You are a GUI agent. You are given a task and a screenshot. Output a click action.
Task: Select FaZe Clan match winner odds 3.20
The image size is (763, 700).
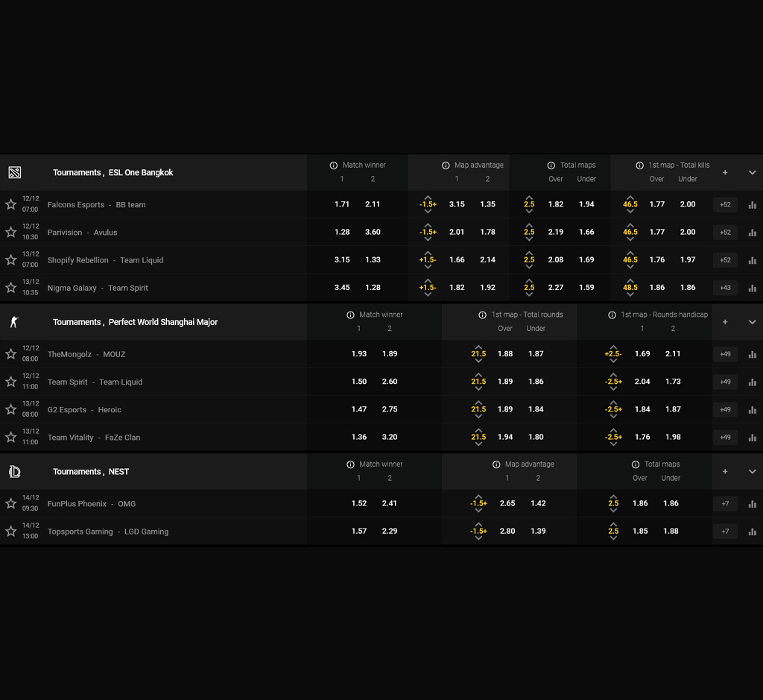[x=390, y=437]
